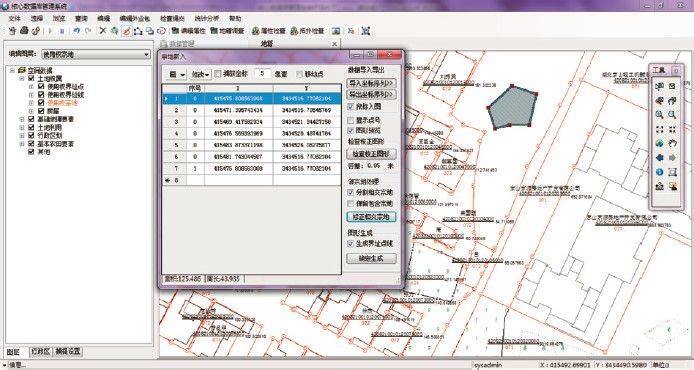Expand the 行政区划 tree node

22,136
